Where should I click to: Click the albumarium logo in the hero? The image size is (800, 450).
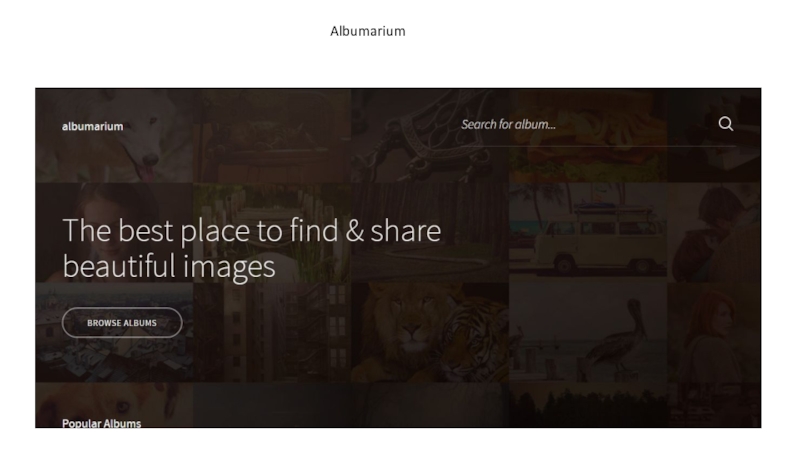92,127
